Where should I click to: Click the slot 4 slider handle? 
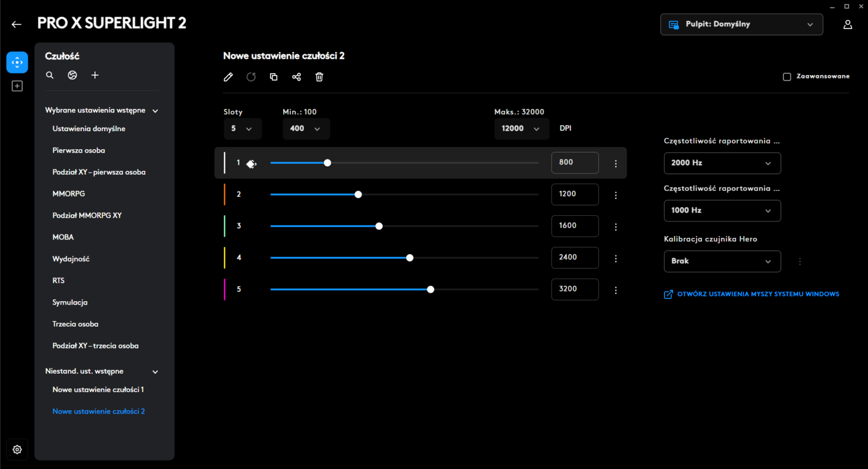(410, 258)
